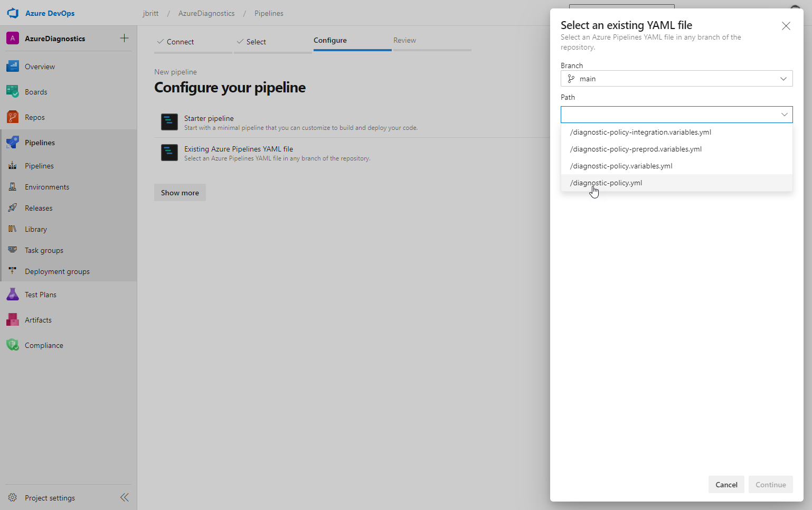Click the Releases rocket icon
This screenshot has width=812, height=510.
[13, 208]
